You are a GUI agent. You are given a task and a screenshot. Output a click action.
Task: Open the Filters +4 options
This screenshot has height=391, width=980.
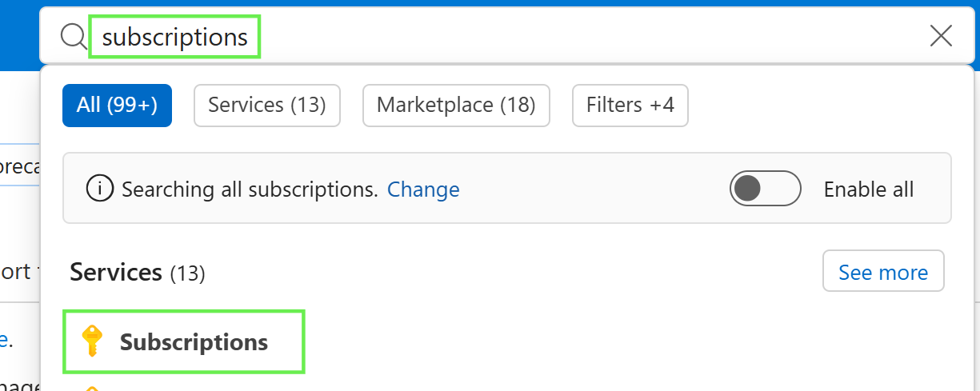point(630,105)
